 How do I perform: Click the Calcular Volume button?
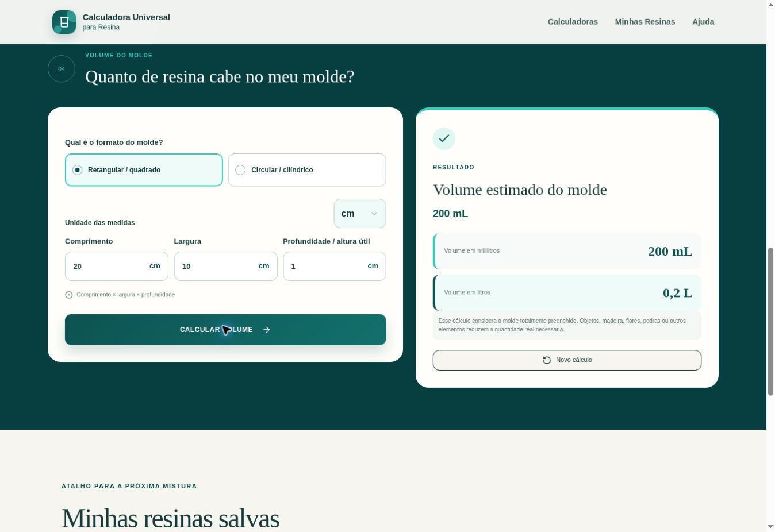[x=225, y=330]
